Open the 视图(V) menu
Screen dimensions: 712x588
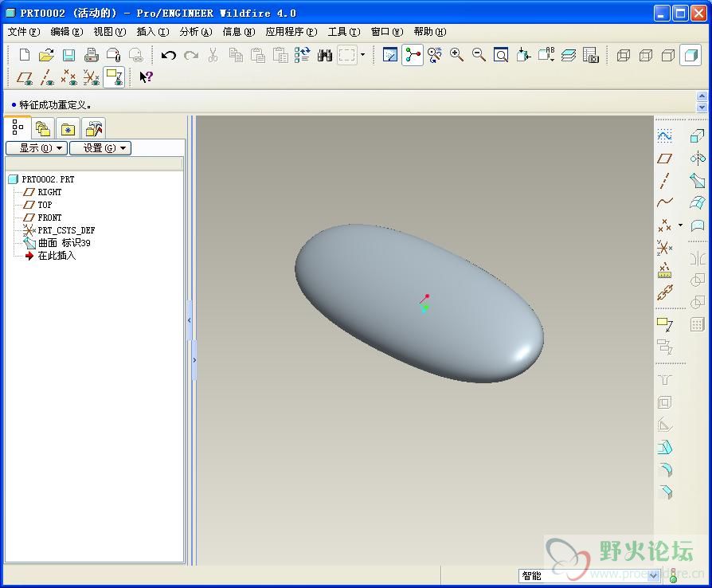[x=109, y=32]
